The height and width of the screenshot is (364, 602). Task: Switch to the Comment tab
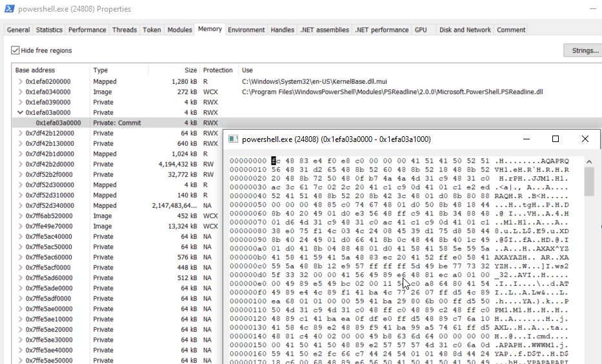click(511, 30)
